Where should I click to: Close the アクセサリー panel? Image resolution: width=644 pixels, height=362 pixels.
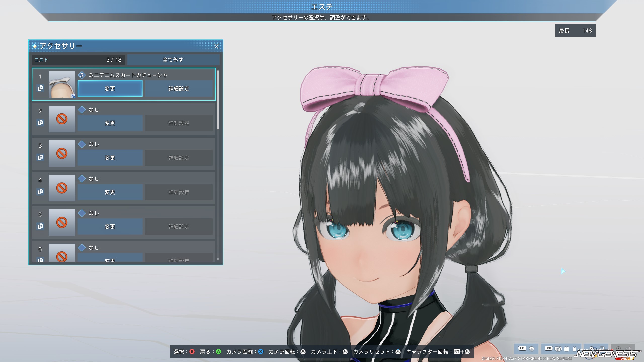(216, 46)
